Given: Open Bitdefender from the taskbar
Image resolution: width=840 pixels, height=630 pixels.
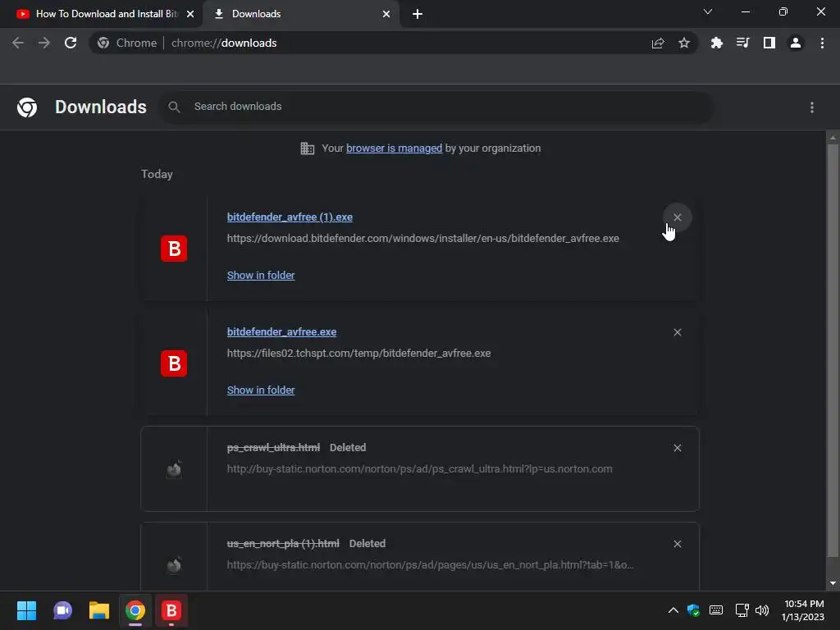Looking at the screenshot, I should pyautogui.click(x=171, y=610).
